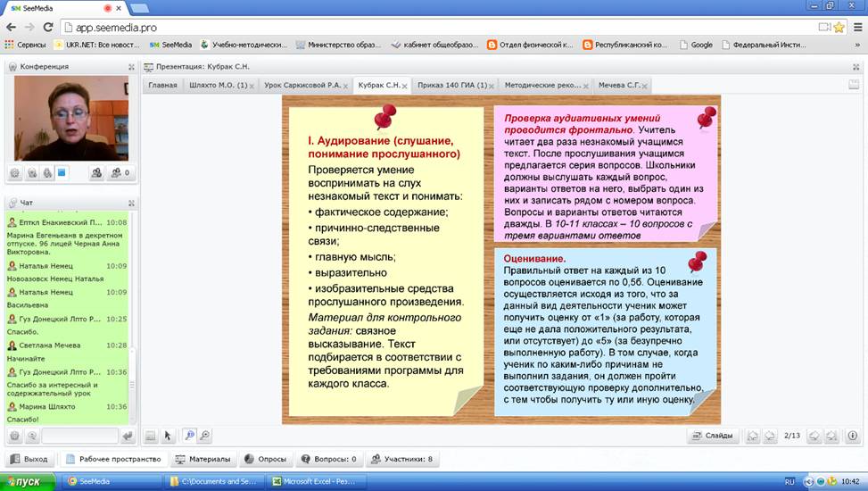The height and width of the screenshot is (491, 868).
Task: Open the chat smiley/emoticon picker
Action: pyautogui.click(x=32, y=437)
